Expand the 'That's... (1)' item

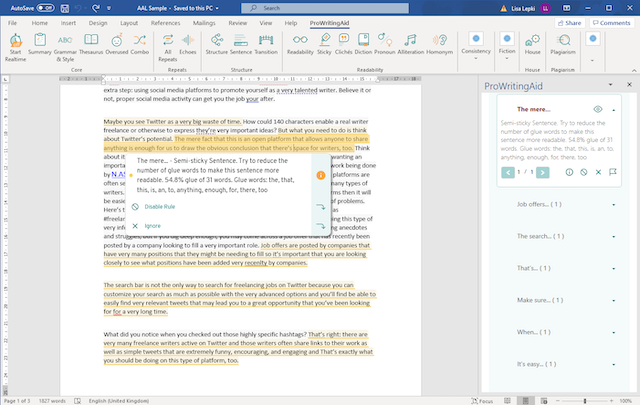pos(613,269)
